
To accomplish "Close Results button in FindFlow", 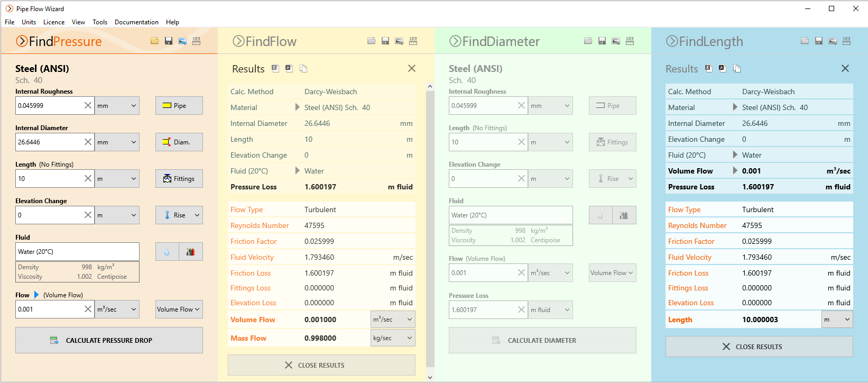I will [321, 365].
